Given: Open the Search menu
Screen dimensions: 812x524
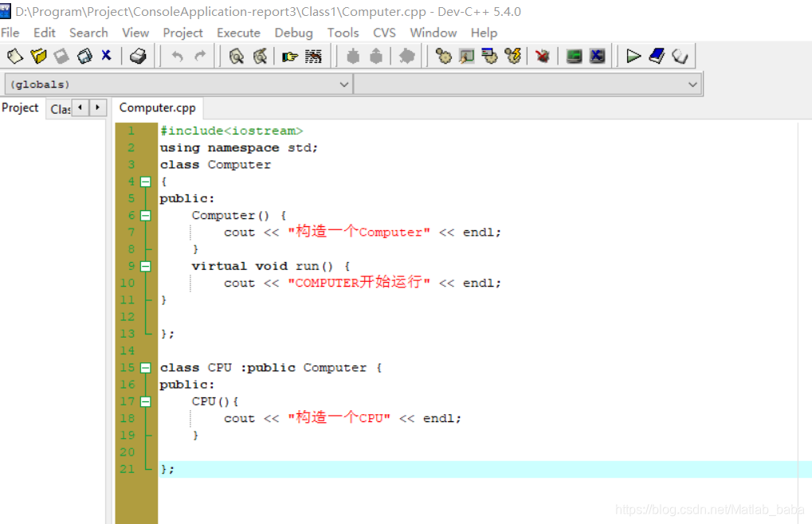Looking at the screenshot, I should coord(88,33).
